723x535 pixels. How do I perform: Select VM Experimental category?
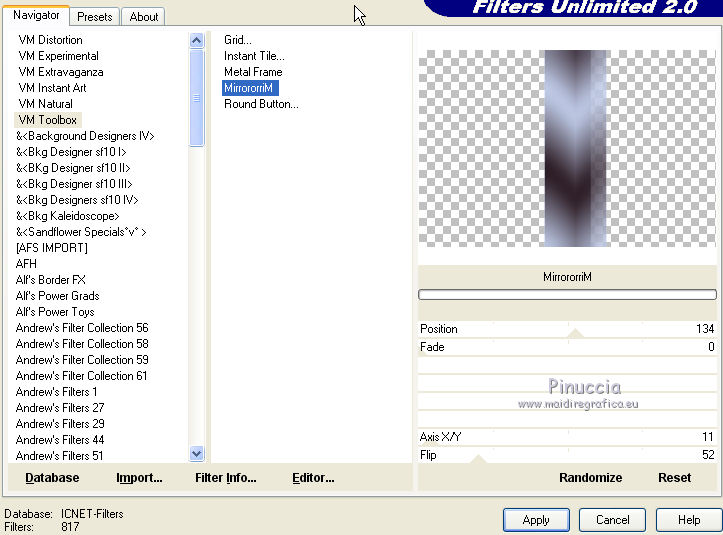point(59,56)
